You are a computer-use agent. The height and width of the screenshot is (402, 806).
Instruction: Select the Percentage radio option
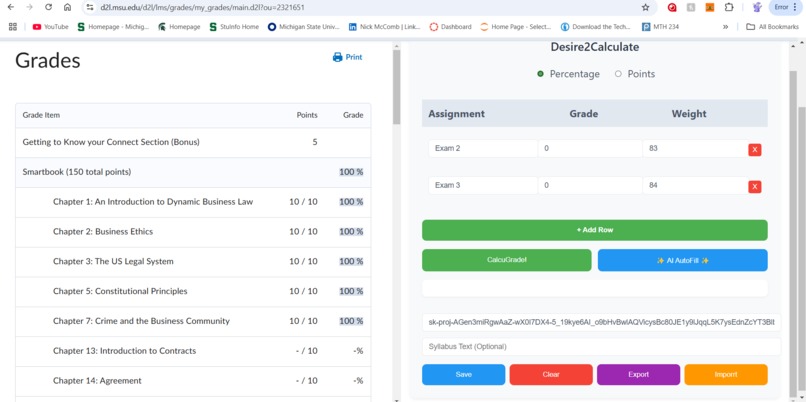pyautogui.click(x=540, y=74)
